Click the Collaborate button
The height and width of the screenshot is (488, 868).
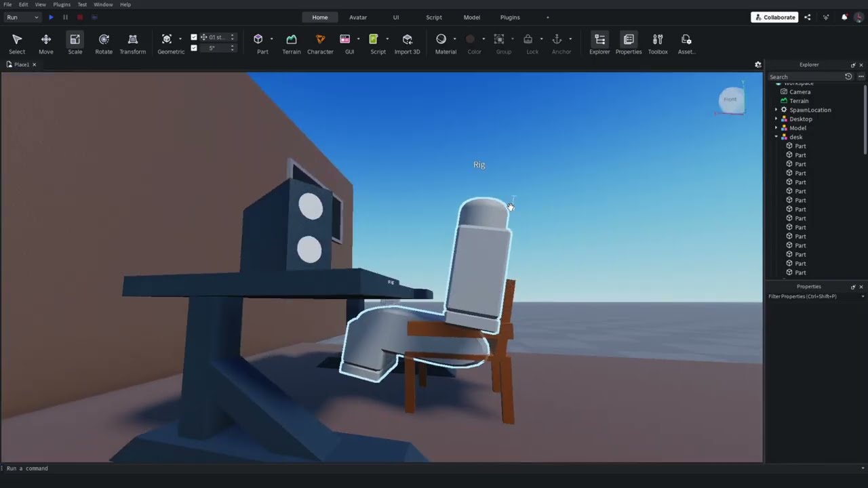[774, 17]
